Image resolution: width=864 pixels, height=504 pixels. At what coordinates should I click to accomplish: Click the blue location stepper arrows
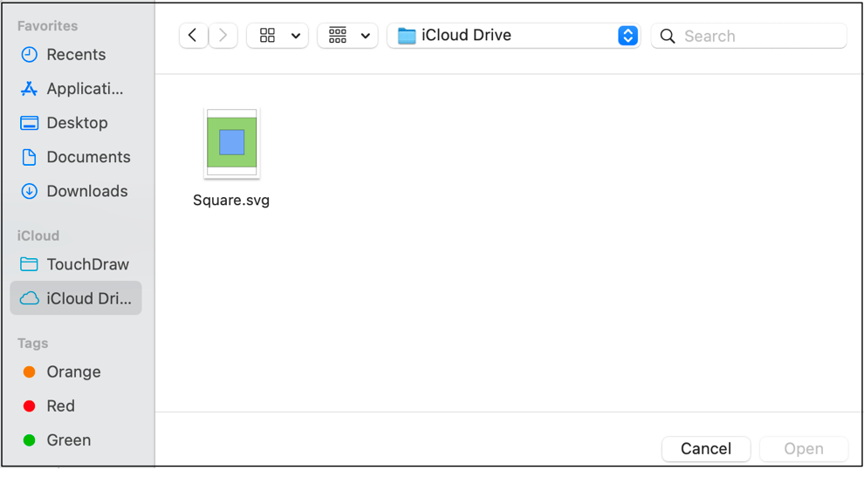pos(627,36)
